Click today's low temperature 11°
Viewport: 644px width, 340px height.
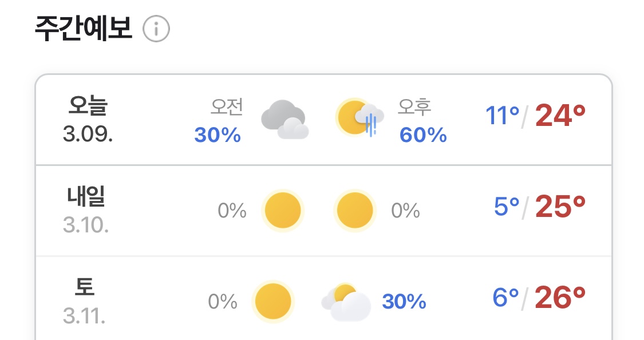click(502, 116)
